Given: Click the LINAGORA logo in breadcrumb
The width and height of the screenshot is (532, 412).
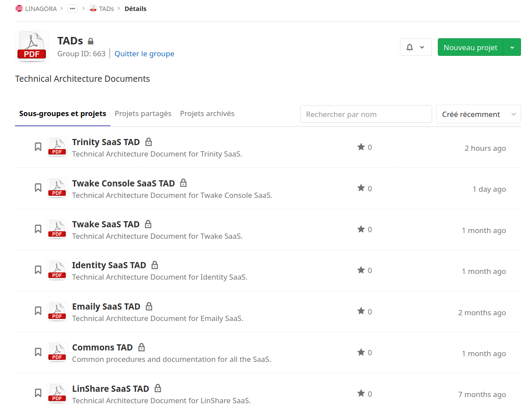Looking at the screenshot, I should coord(19,8).
